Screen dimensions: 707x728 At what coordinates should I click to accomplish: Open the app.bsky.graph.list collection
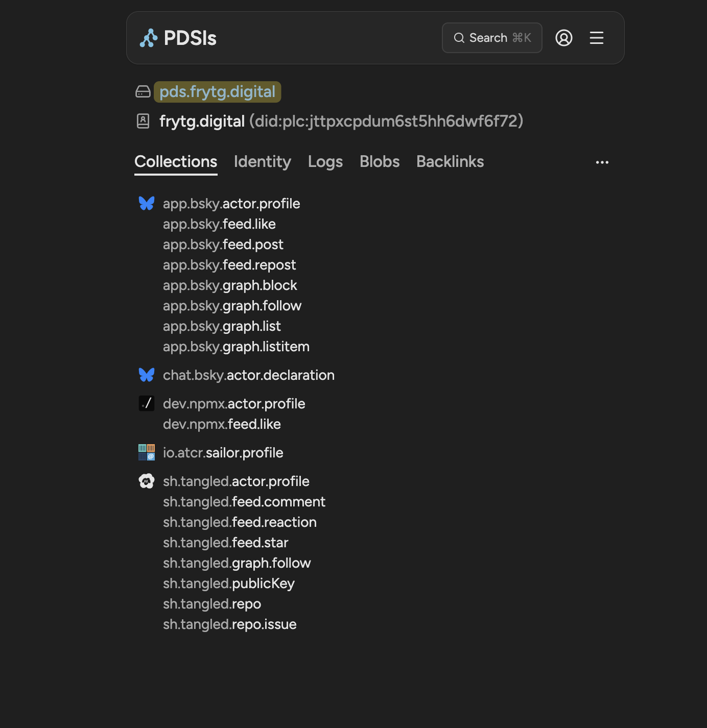coord(222,326)
